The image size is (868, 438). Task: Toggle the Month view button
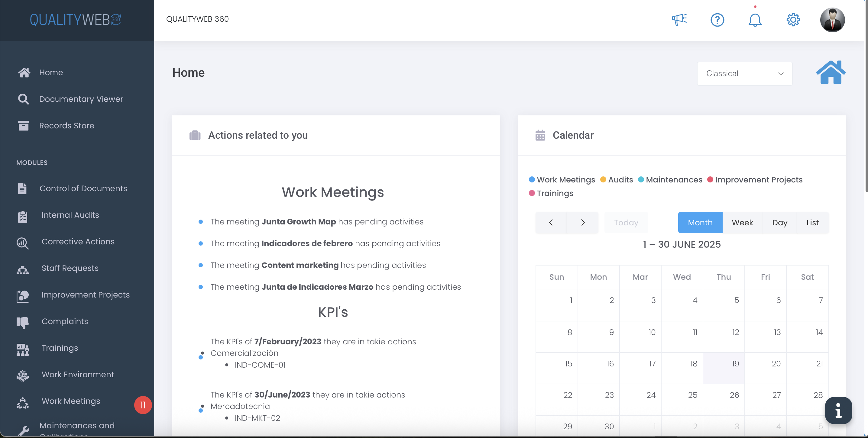pos(700,222)
